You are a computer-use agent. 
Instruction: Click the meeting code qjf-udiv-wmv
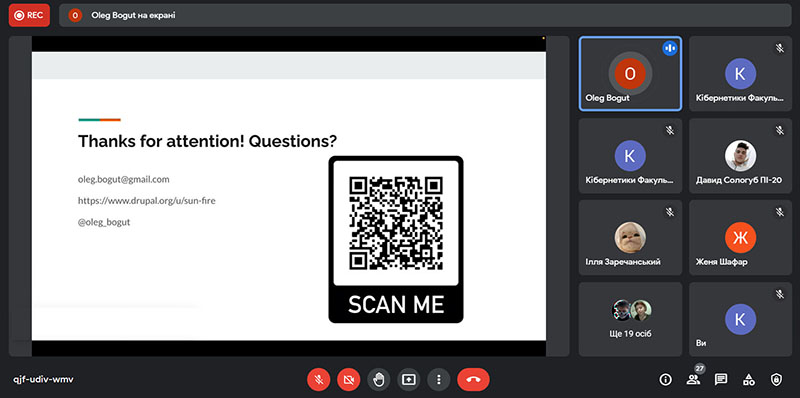pos(43,380)
